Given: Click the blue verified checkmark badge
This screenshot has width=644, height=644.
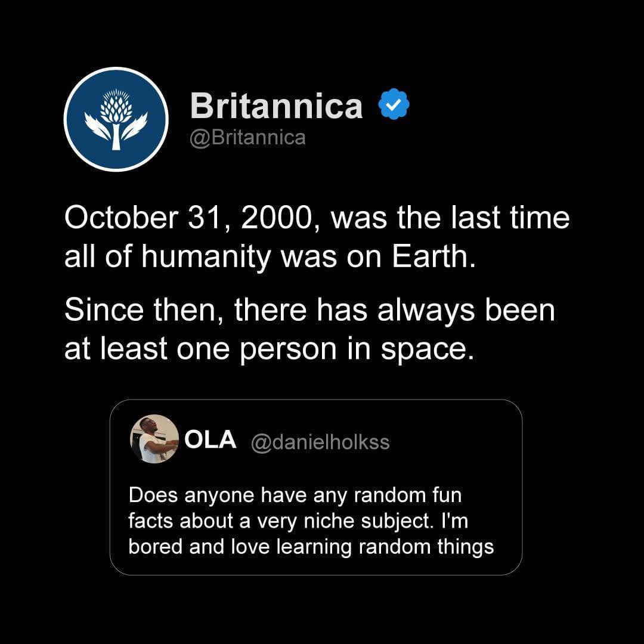Looking at the screenshot, I should 394,106.
